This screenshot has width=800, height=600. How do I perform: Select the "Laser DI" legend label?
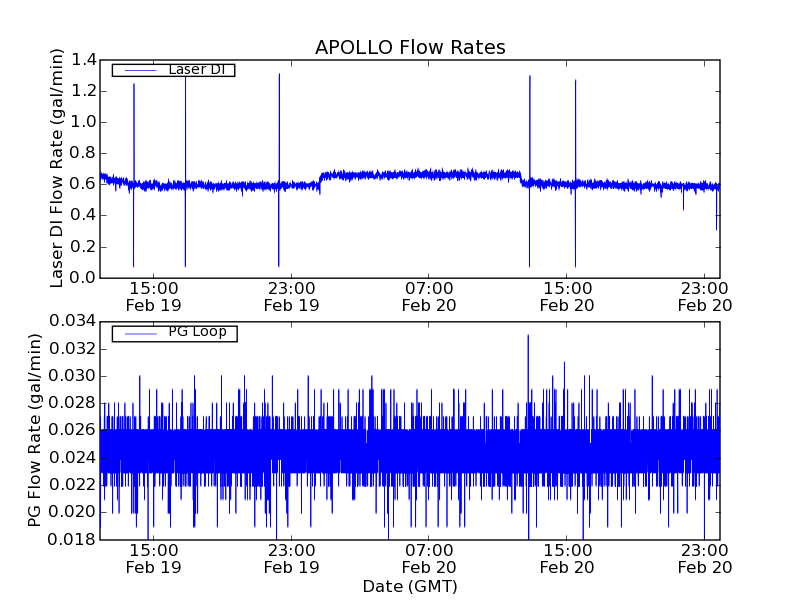point(197,69)
